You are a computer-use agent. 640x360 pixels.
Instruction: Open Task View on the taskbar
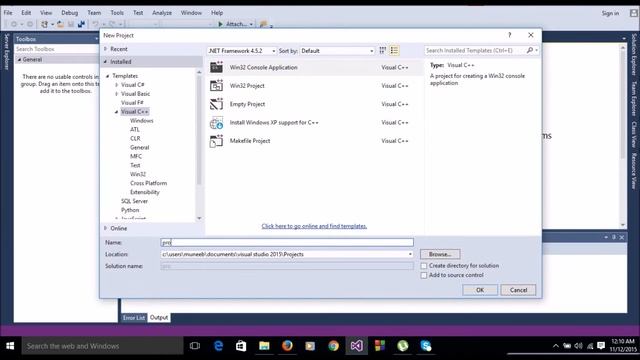[x=195, y=346]
